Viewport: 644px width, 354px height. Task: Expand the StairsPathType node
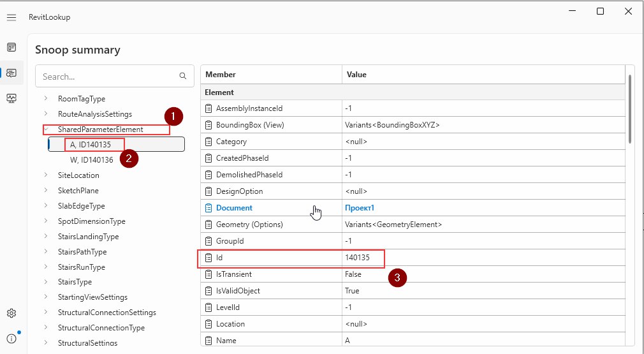[46, 252]
